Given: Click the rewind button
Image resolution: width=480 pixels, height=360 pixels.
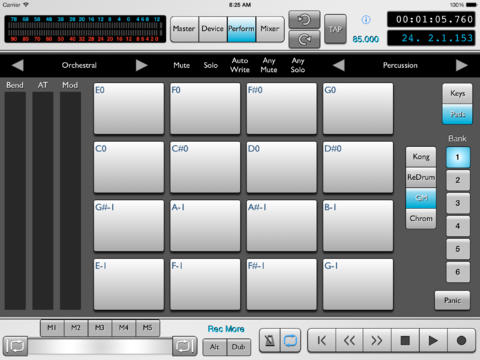Looking at the screenshot, I should pos(349,340).
